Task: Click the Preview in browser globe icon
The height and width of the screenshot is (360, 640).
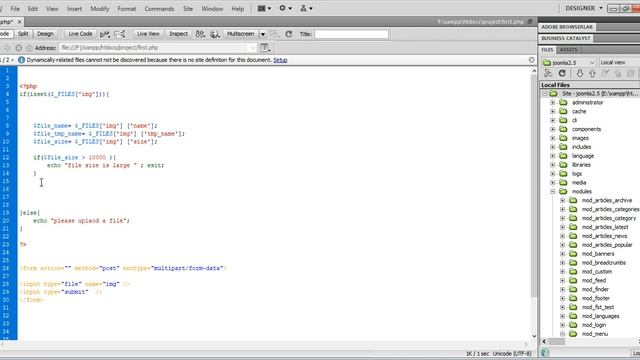Action: coord(215,34)
